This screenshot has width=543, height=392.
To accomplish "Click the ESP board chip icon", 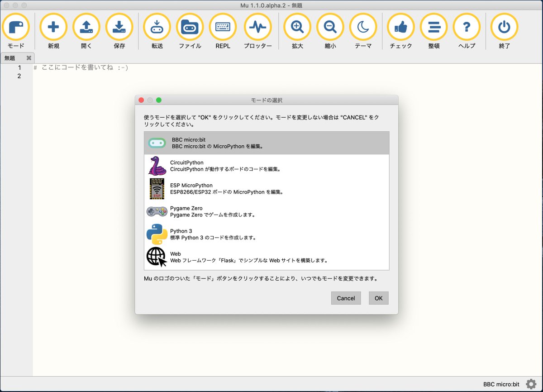I will [157, 189].
